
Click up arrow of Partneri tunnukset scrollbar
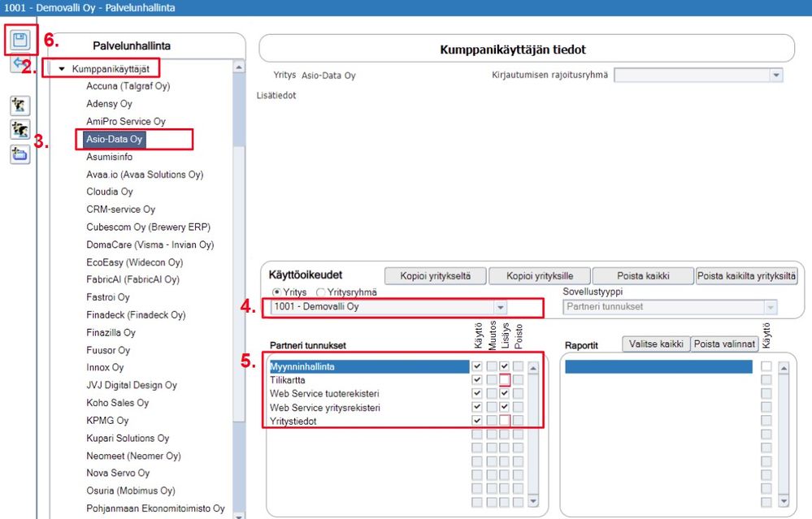pyautogui.click(x=533, y=368)
